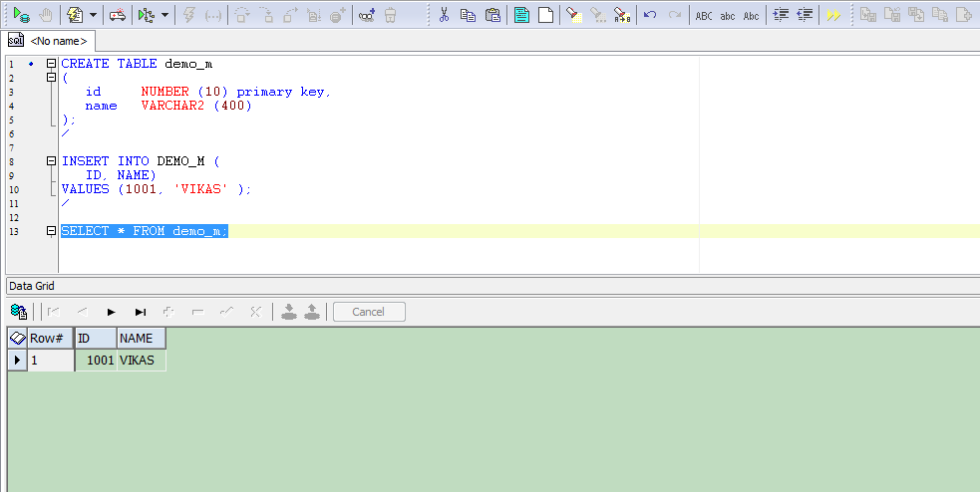Collapse the CREATE TABLE code block
Viewport: 980px width, 492px height.
[x=51, y=64]
